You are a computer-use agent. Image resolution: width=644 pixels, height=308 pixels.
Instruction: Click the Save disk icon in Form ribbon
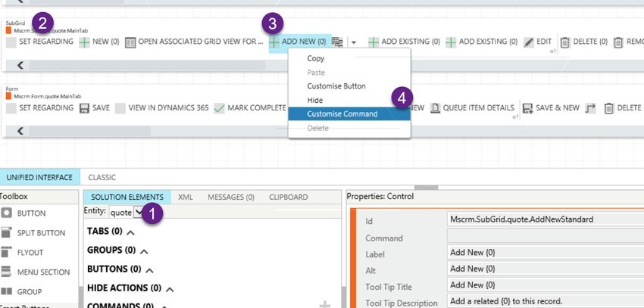click(84, 108)
